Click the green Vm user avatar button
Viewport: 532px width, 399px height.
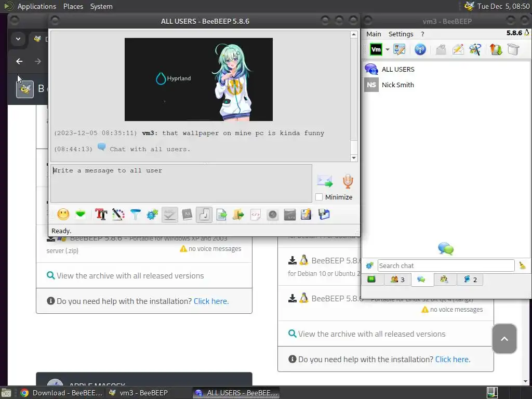pos(376,49)
